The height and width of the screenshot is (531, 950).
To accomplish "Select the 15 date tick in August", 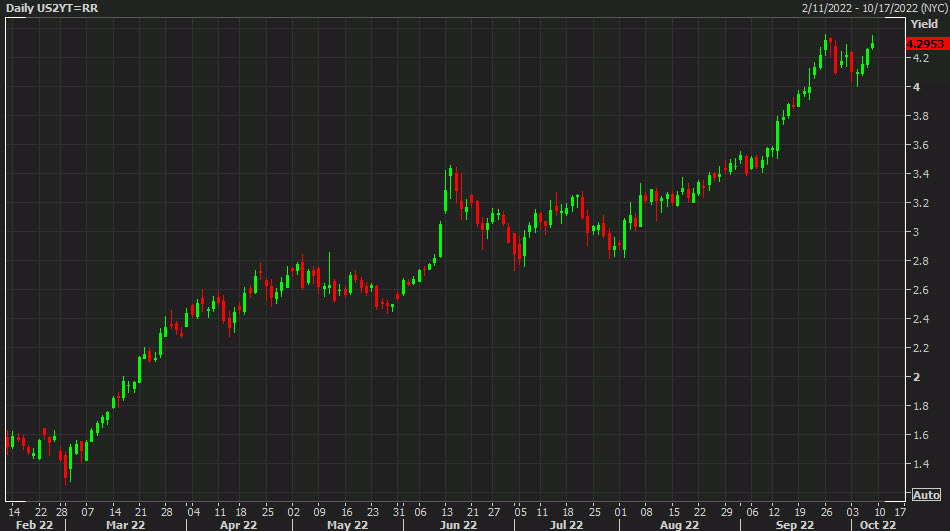I will 674,512.
